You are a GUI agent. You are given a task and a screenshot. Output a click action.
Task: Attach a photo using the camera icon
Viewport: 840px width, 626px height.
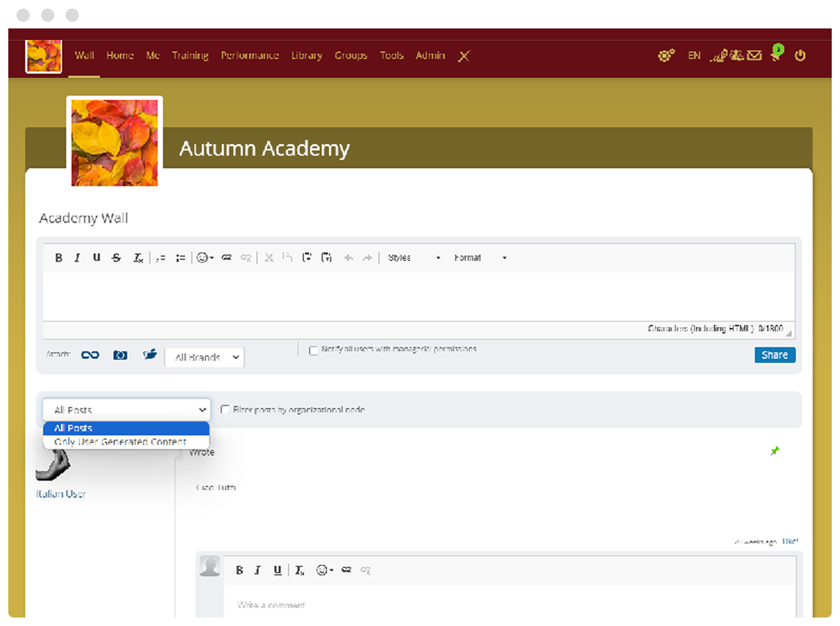(x=120, y=355)
